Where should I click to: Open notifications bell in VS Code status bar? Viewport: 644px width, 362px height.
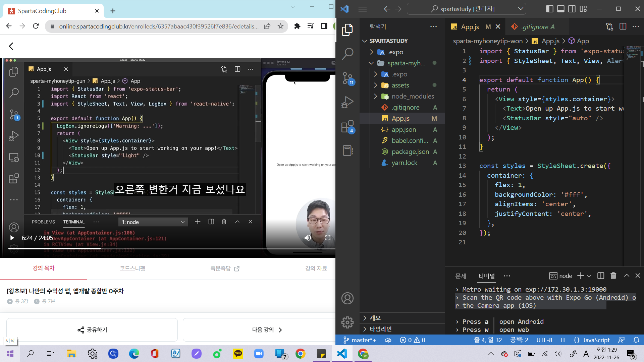point(636,340)
